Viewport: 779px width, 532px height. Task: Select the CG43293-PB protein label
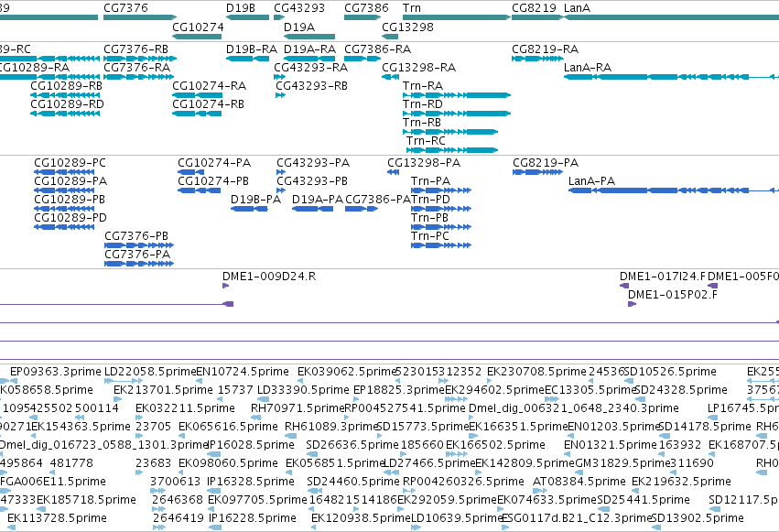coord(312,181)
